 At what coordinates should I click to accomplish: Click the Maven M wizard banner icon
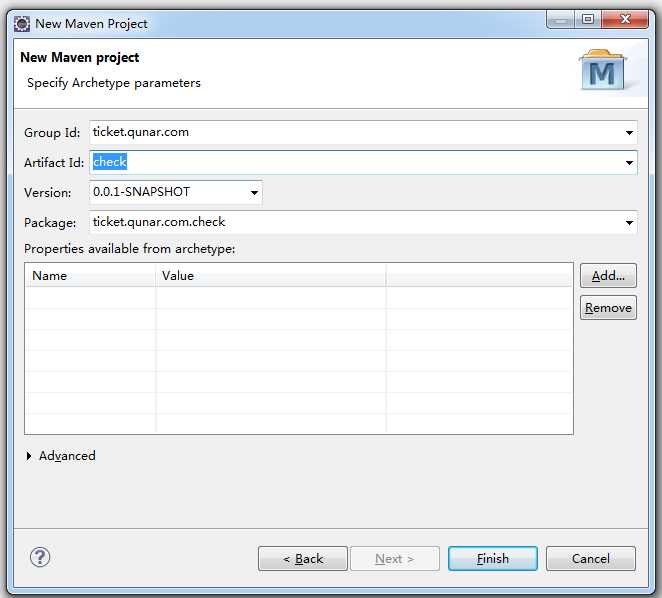point(602,70)
